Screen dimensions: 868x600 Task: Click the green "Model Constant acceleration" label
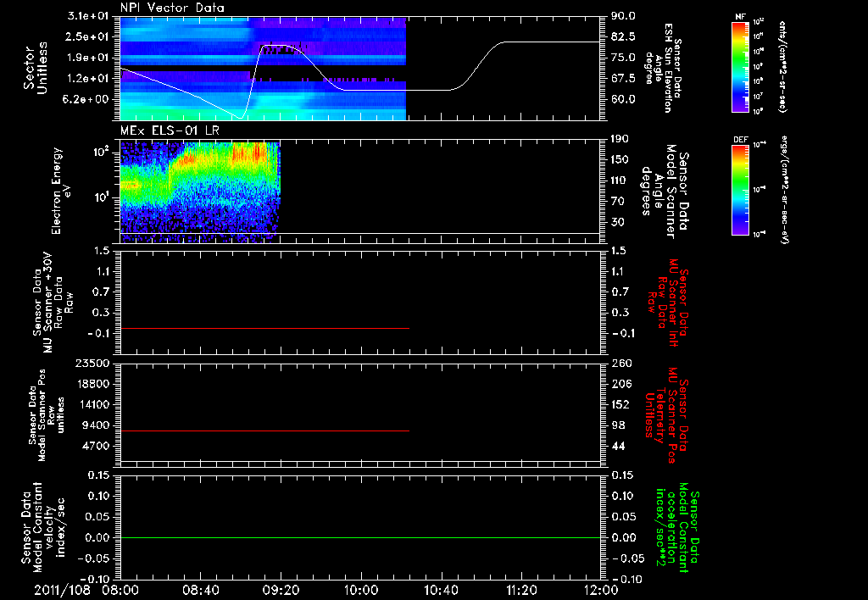click(678, 527)
